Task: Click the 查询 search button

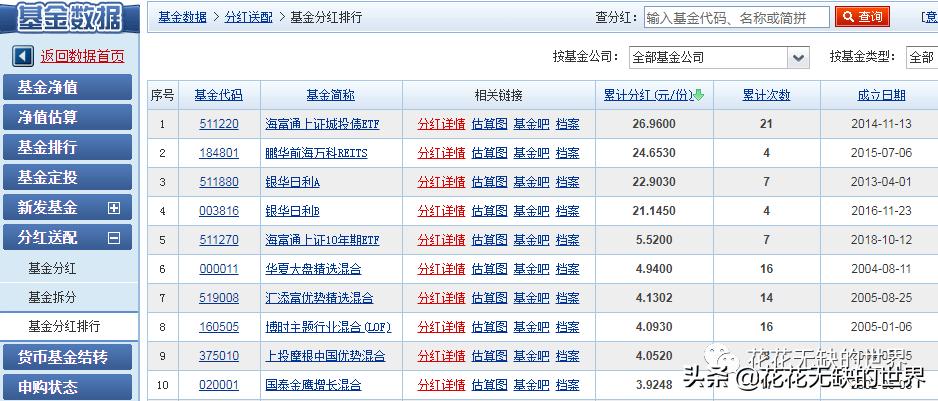Action: pyautogui.click(x=862, y=17)
